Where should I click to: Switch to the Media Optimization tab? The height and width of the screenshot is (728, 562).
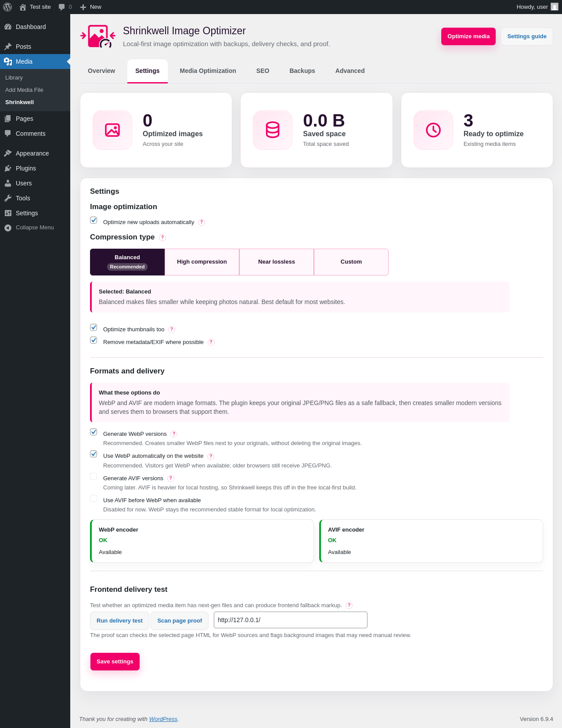[208, 71]
